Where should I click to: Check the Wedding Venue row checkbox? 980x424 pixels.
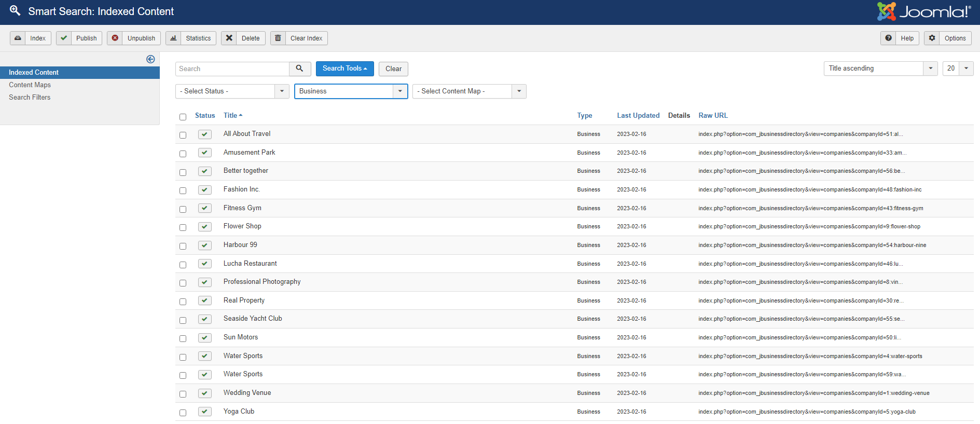(183, 394)
